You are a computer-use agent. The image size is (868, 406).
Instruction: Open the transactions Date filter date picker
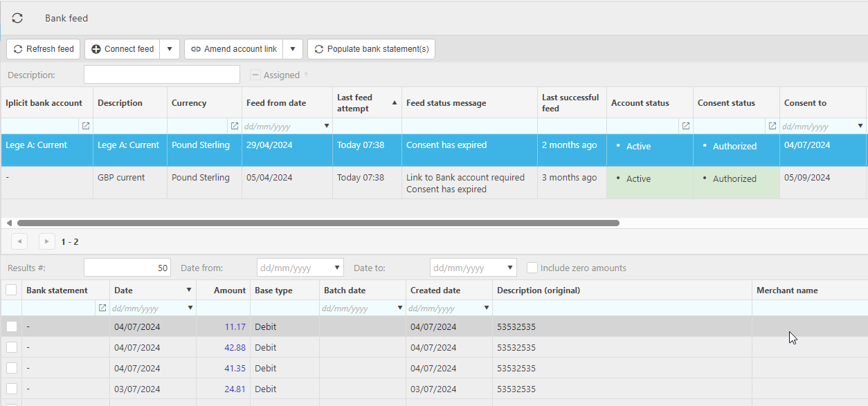tap(190, 308)
